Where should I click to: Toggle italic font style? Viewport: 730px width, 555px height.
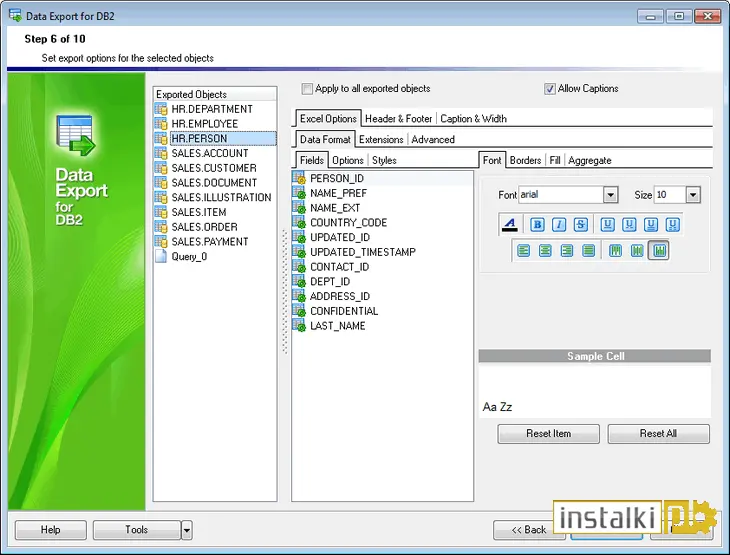[559, 225]
